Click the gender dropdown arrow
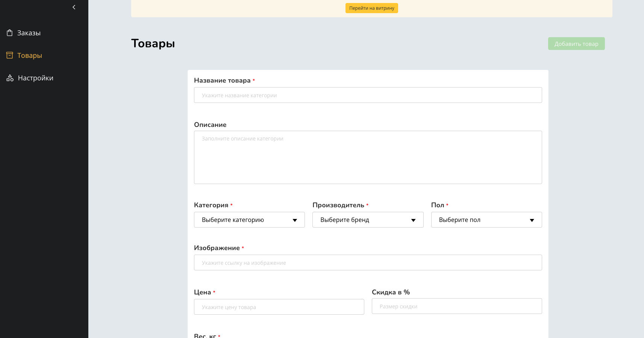The width and height of the screenshot is (644, 338). point(532,220)
